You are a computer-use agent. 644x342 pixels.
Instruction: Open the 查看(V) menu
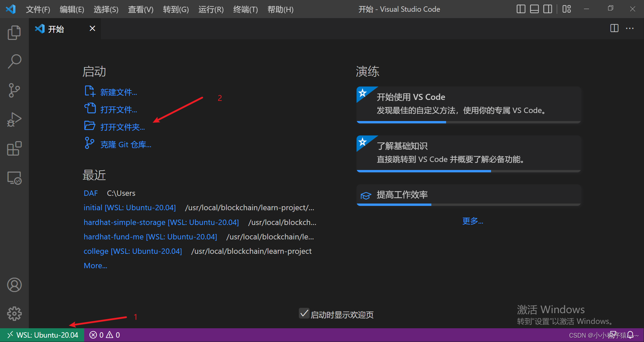click(x=141, y=9)
